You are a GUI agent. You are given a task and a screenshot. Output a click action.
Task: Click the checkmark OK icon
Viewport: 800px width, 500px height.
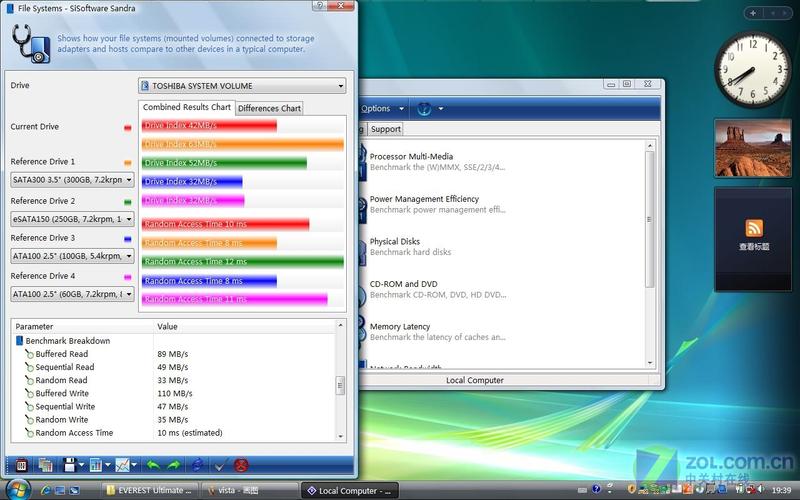click(x=220, y=465)
